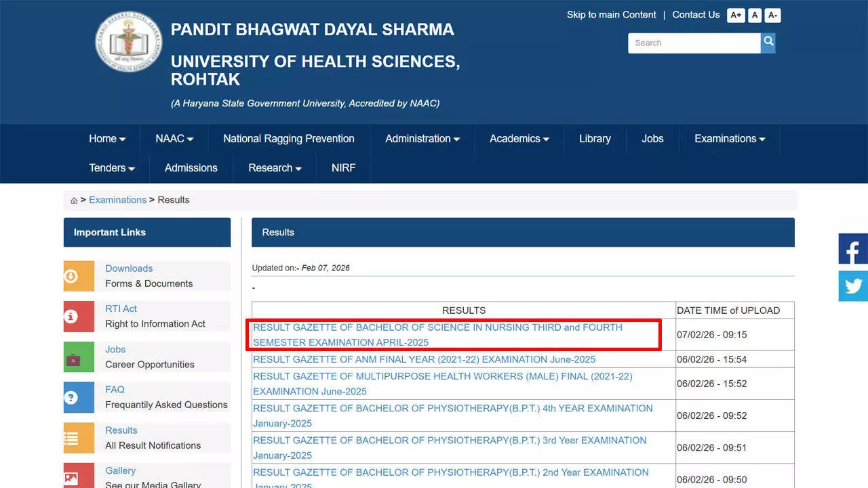Expand the NAAC dropdown menu
The height and width of the screenshot is (488, 868).
pos(174,139)
